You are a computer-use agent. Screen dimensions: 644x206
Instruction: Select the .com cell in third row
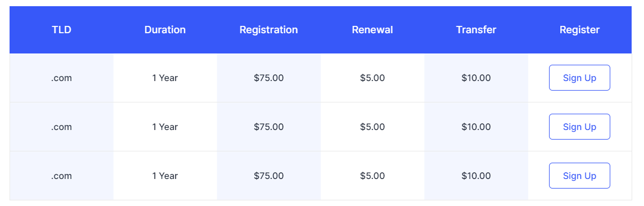[62, 176]
